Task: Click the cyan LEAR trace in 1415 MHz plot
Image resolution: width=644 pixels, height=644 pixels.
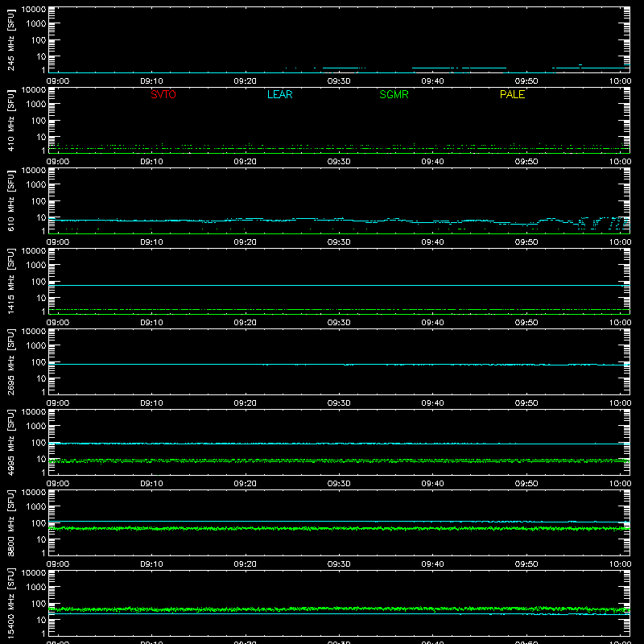Action: point(339,285)
